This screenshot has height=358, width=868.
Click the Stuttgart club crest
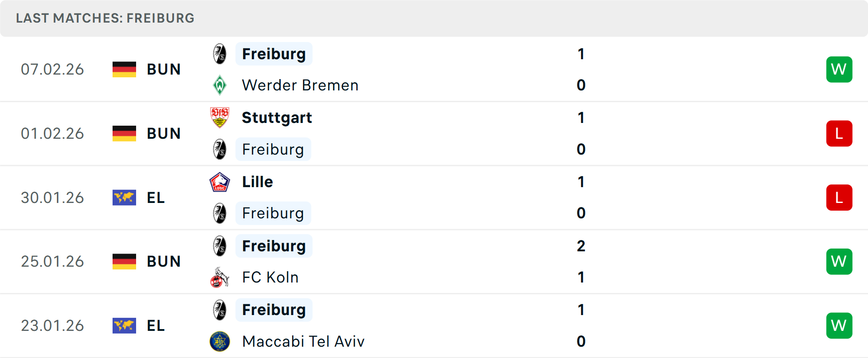point(220,118)
